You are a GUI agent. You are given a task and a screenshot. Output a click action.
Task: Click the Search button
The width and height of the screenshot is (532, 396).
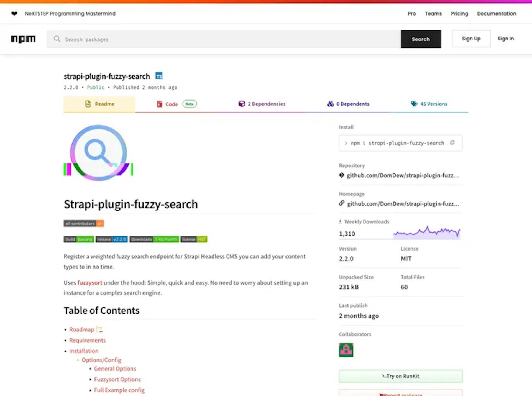click(x=421, y=39)
